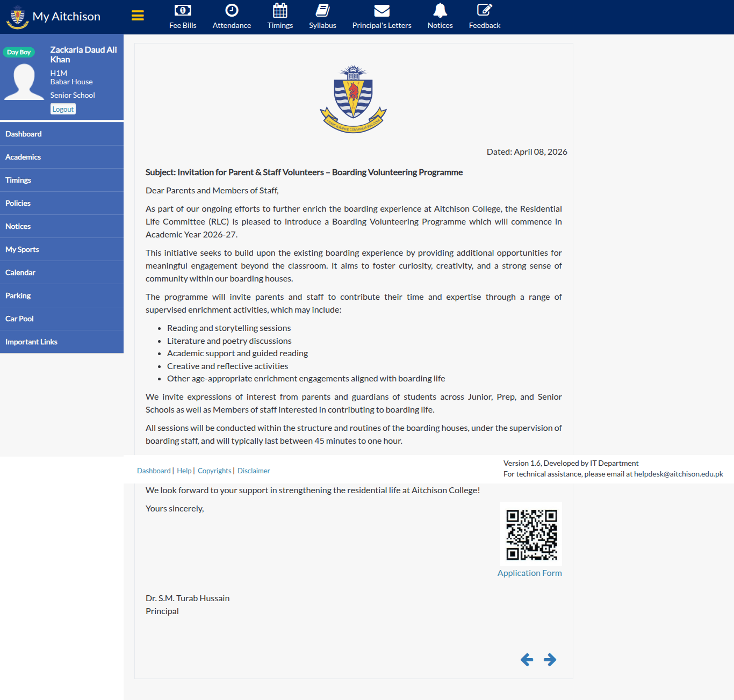
Task: Click the footer Dashboard link
Action: [x=154, y=471]
